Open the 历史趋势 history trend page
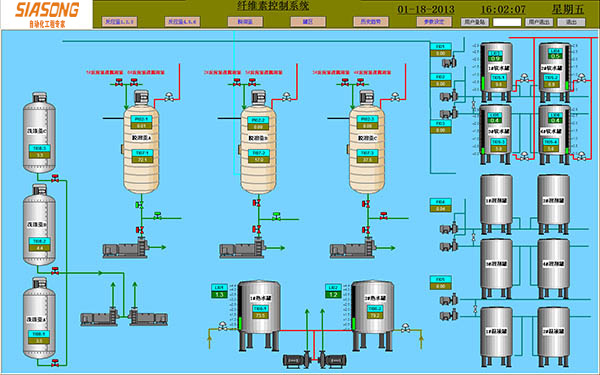Image resolution: width=600 pixels, height=375 pixels. 371,21
